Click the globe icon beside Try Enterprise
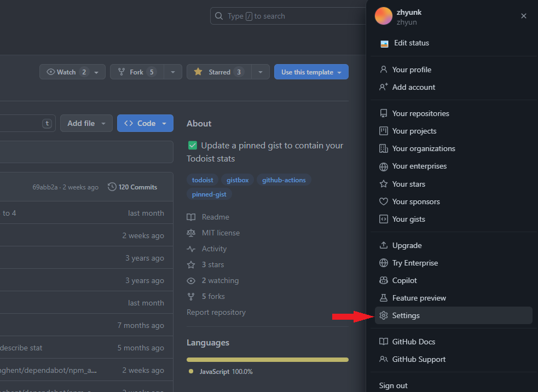Image resolution: width=538 pixels, height=392 pixels. [x=383, y=263]
